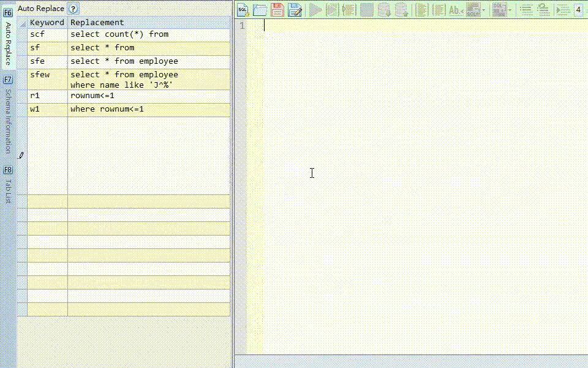
Task: Select the r1 keyword cell
Action: pos(47,96)
